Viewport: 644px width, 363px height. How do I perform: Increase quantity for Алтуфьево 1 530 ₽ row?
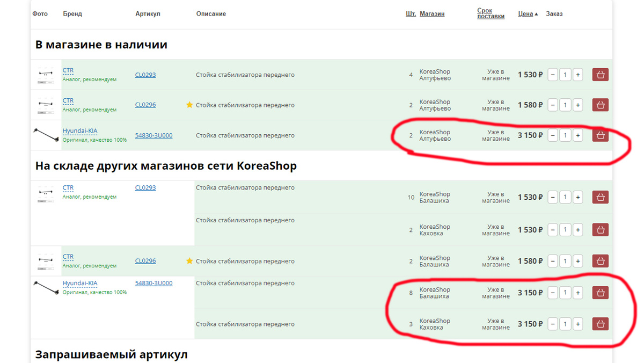tap(578, 75)
